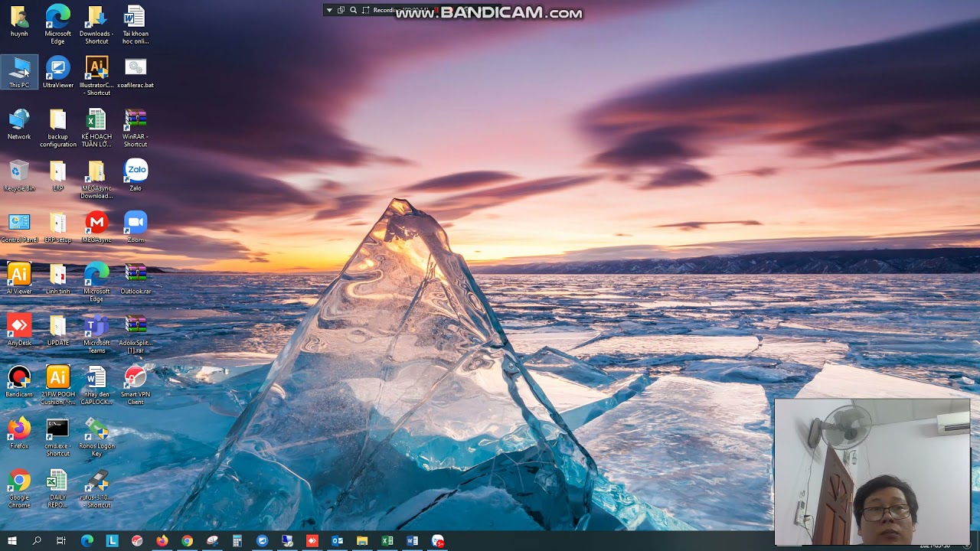This screenshot has width=980, height=551.
Task: Open rufus-3.10 shortcut on desktop
Action: [x=96, y=488]
